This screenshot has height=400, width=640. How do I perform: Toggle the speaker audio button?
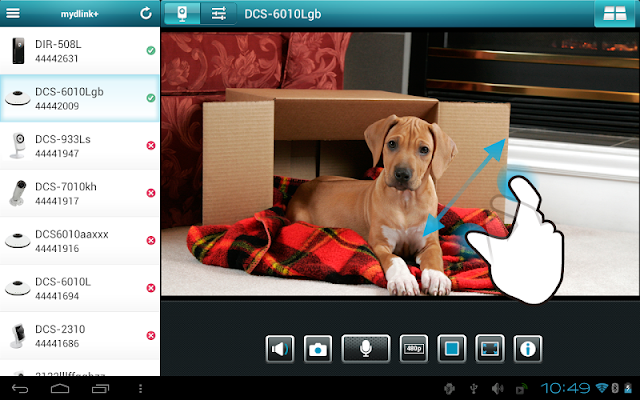pyautogui.click(x=280, y=349)
